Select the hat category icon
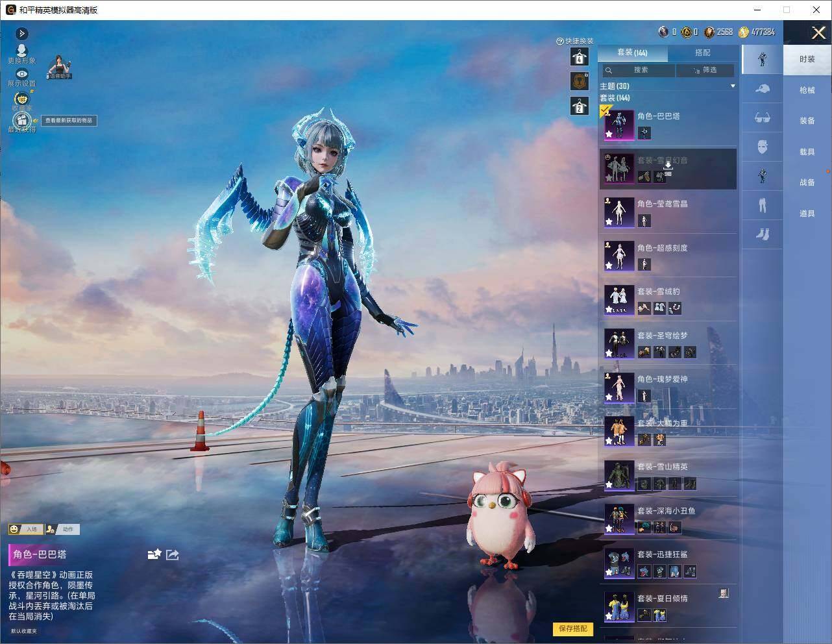Image resolution: width=832 pixels, height=644 pixels. pos(762,88)
